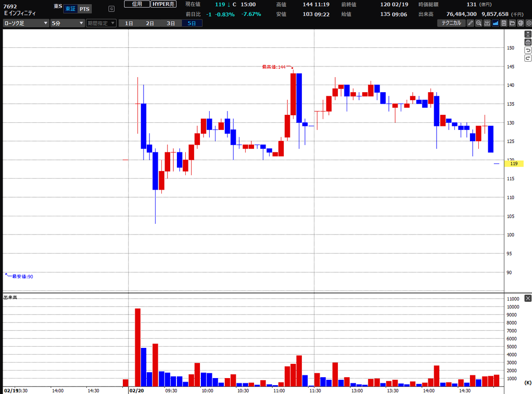Click the 高値 144 11:19 value
The width and height of the screenshot is (532, 394).
(x=316, y=4)
